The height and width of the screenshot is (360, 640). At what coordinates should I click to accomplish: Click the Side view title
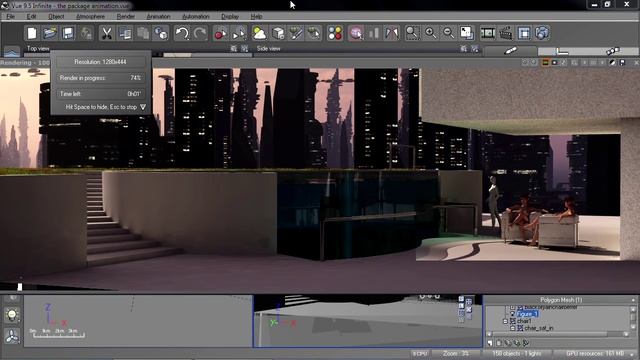269,49
